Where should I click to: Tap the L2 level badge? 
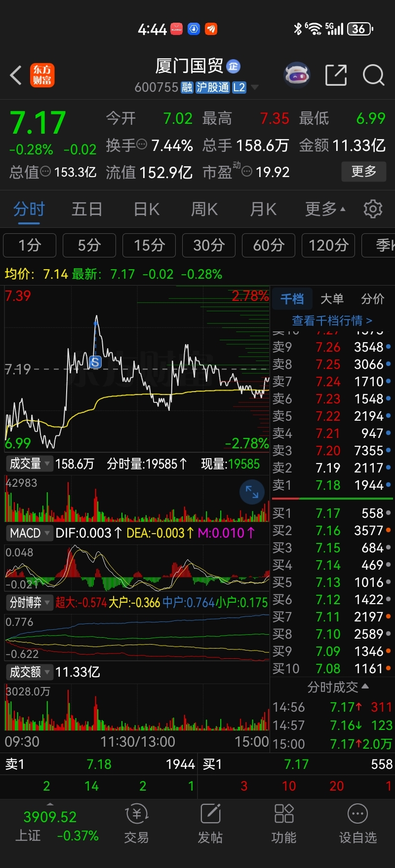click(239, 87)
